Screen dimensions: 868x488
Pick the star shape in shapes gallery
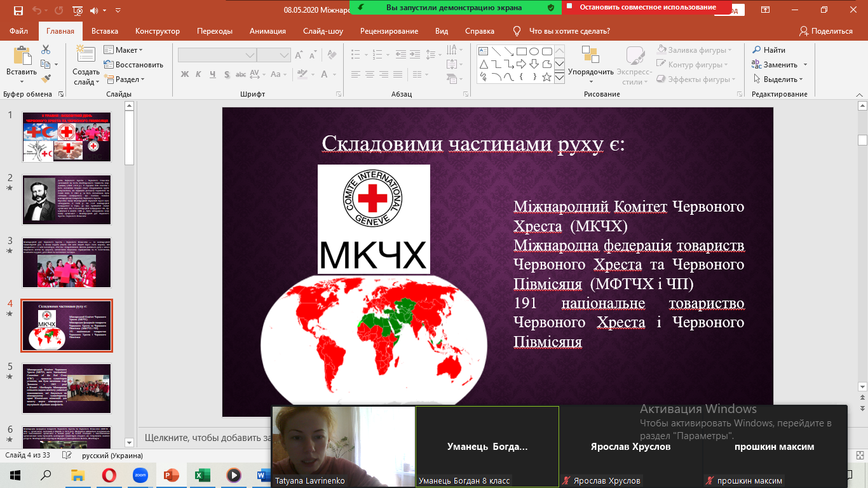tap(546, 77)
